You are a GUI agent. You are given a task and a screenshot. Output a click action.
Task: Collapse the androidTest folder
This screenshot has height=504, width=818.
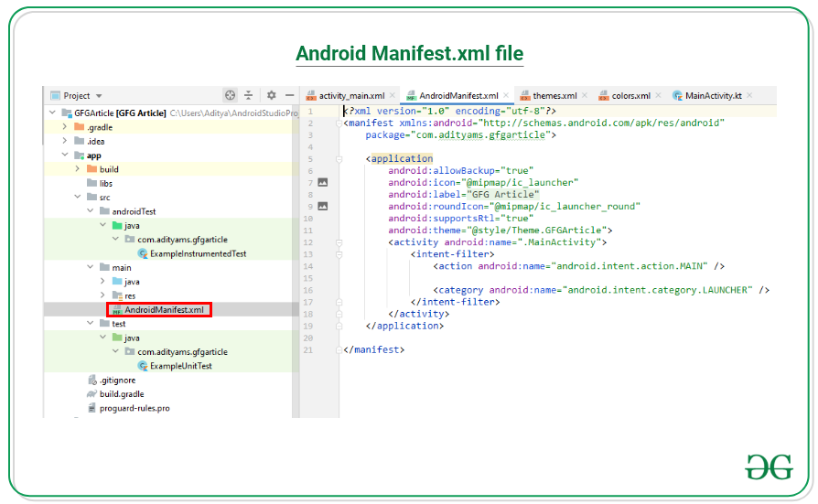[x=90, y=210]
